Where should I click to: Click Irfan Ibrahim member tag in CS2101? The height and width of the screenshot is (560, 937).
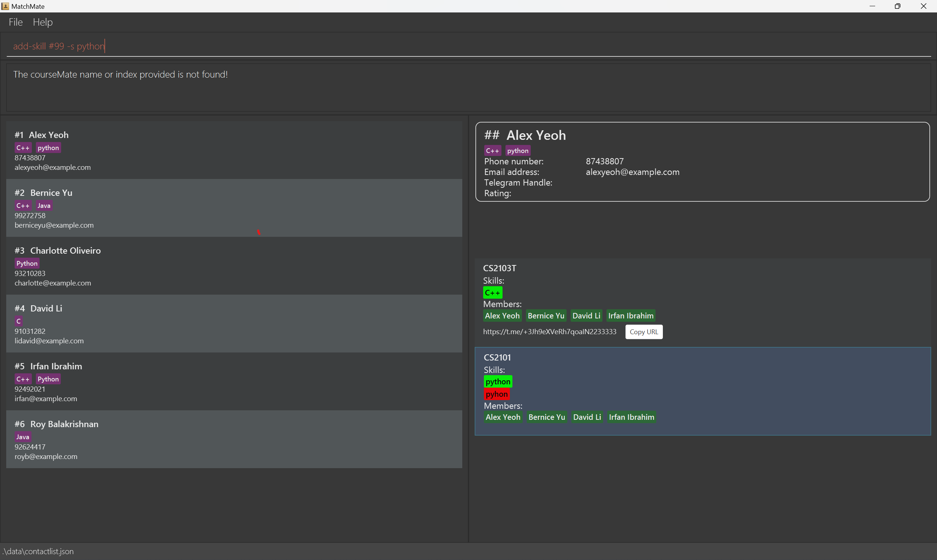[x=631, y=417]
